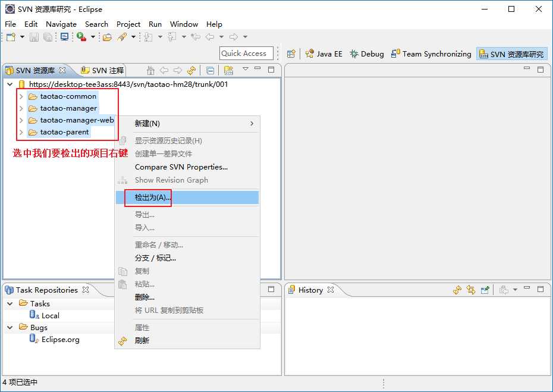Open the SVN repository view menu triangle
Screen dimensions: 553x392
pos(246,68)
